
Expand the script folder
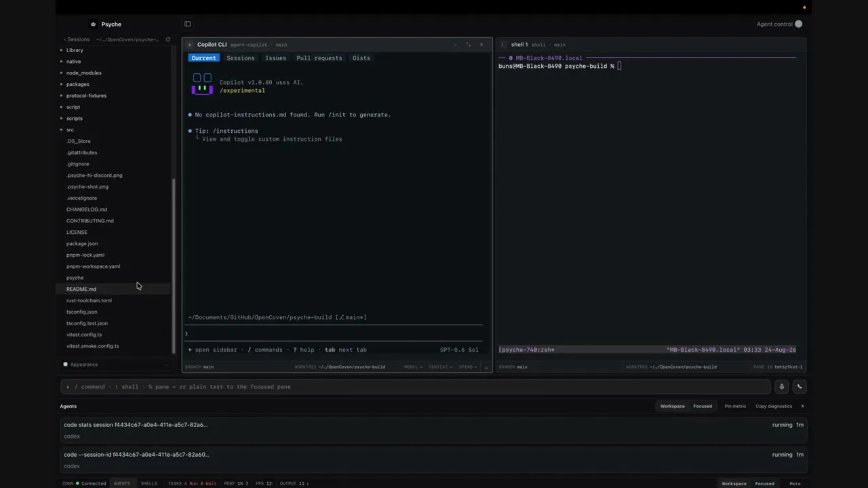click(x=62, y=107)
